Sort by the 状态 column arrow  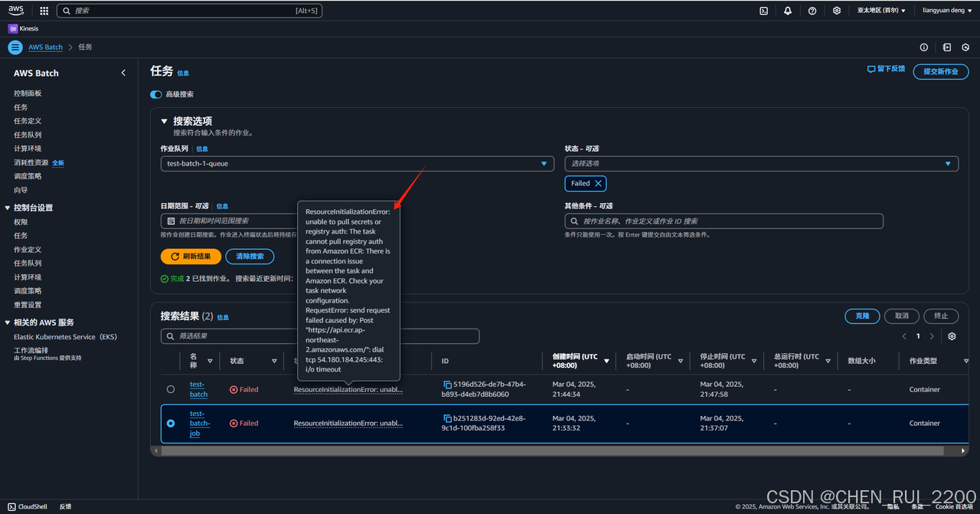[x=274, y=361]
